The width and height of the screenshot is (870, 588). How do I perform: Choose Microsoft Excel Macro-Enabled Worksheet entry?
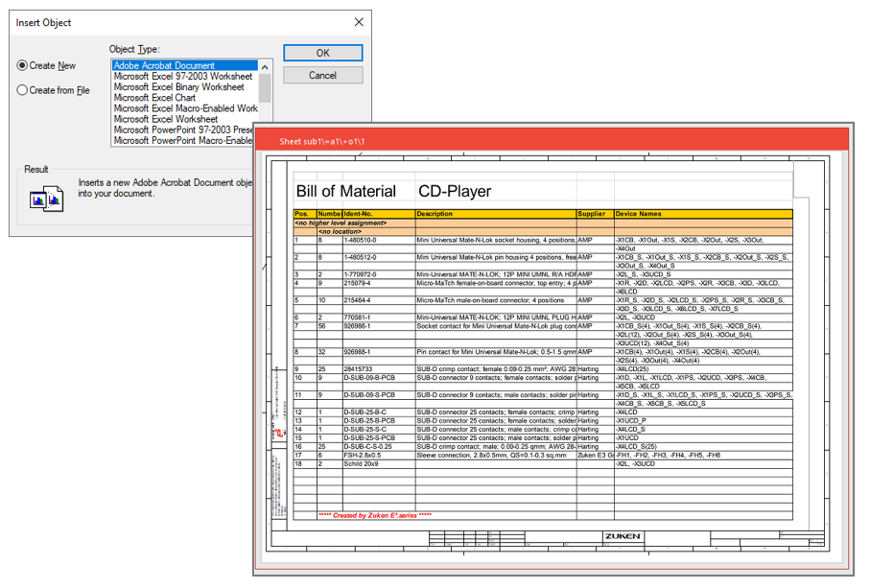[184, 108]
